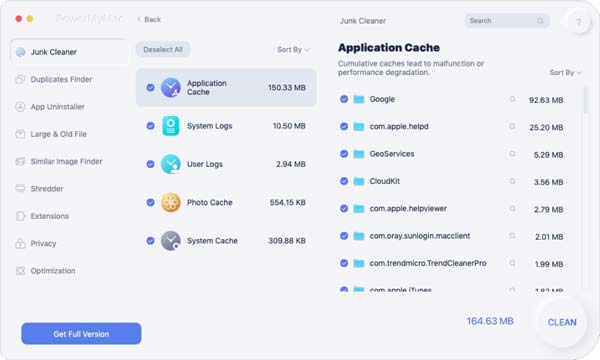
Task: Click the Privacy lock icon in sidebar
Action: [x=20, y=243]
